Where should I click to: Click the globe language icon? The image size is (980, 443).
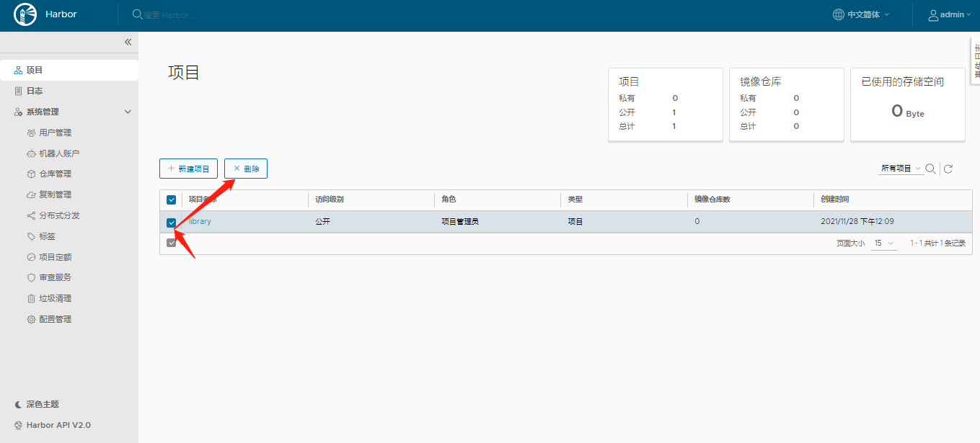838,14
